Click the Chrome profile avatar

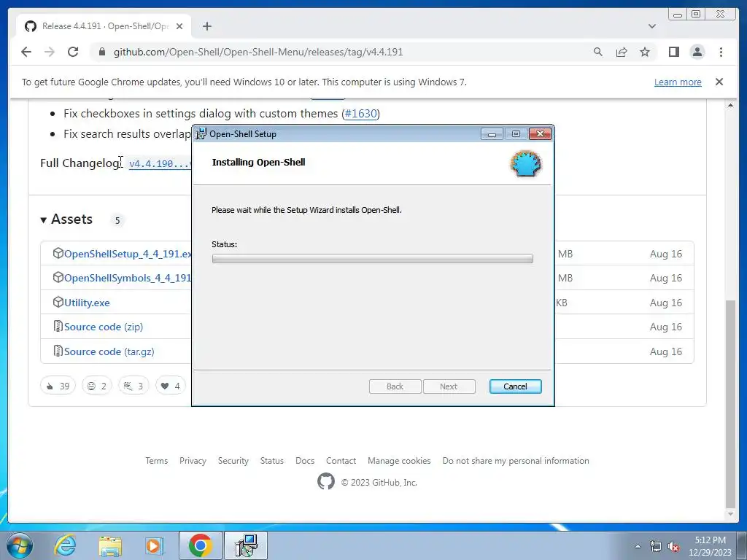click(697, 52)
